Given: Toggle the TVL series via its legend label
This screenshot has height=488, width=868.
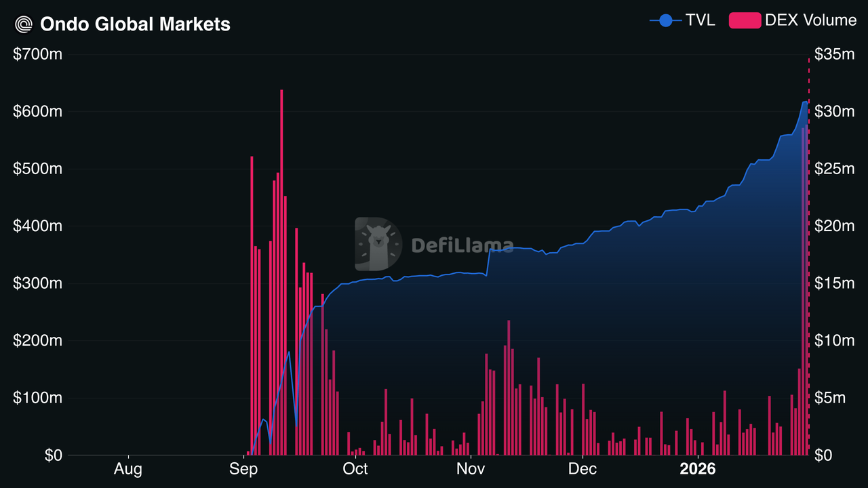Looking at the screenshot, I should click(700, 20).
